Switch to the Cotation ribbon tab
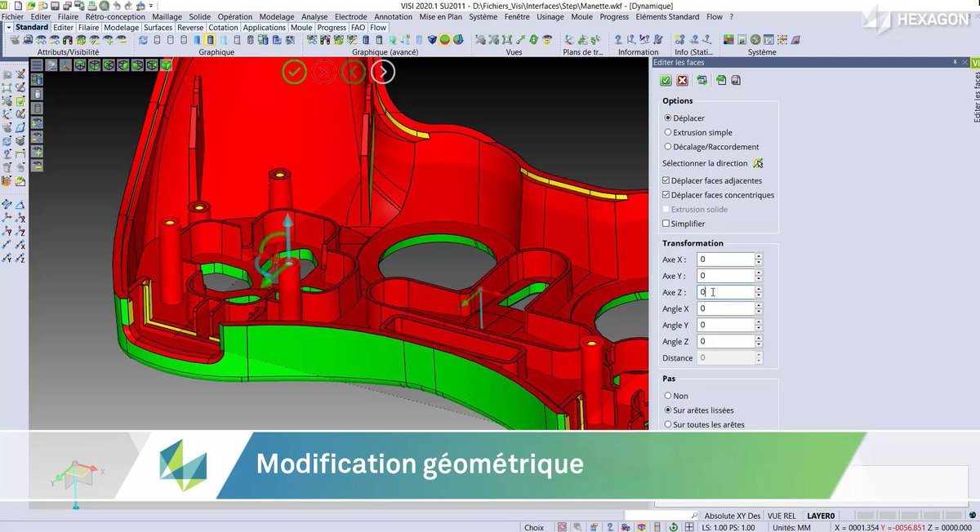Screen dimensions: 980x532 (223, 27)
